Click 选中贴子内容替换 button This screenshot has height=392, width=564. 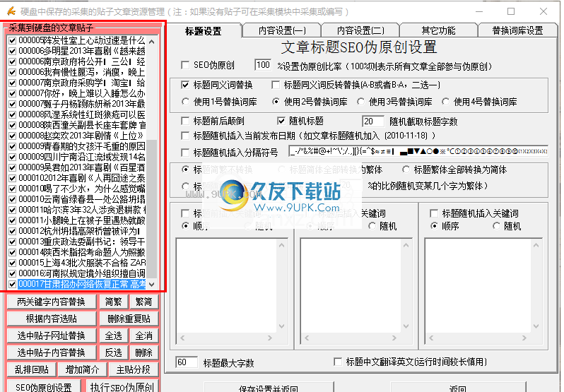pyautogui.click(x=52, y=352)
